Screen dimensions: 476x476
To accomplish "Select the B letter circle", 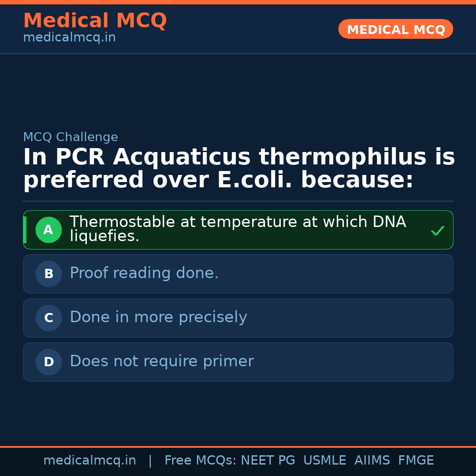I will coord(48,274).
